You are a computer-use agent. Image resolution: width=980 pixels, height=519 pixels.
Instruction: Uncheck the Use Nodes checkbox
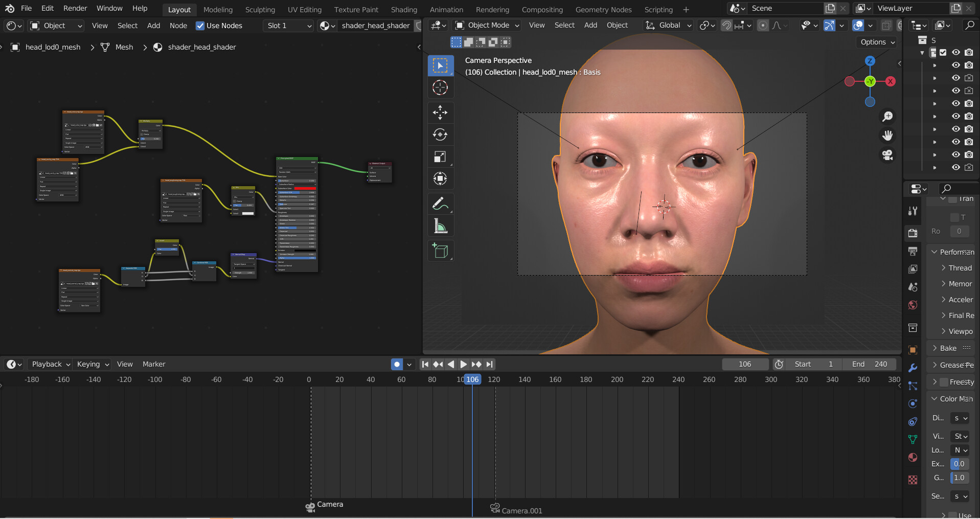[x=199, y=26]
